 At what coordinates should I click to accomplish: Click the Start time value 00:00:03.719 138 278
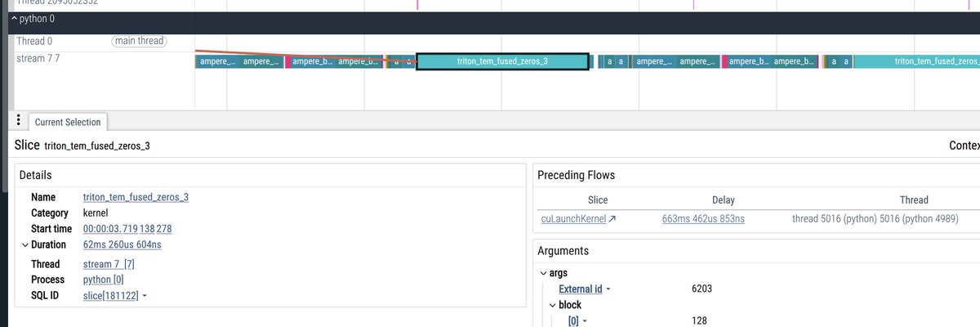click(x=127, y=229)
